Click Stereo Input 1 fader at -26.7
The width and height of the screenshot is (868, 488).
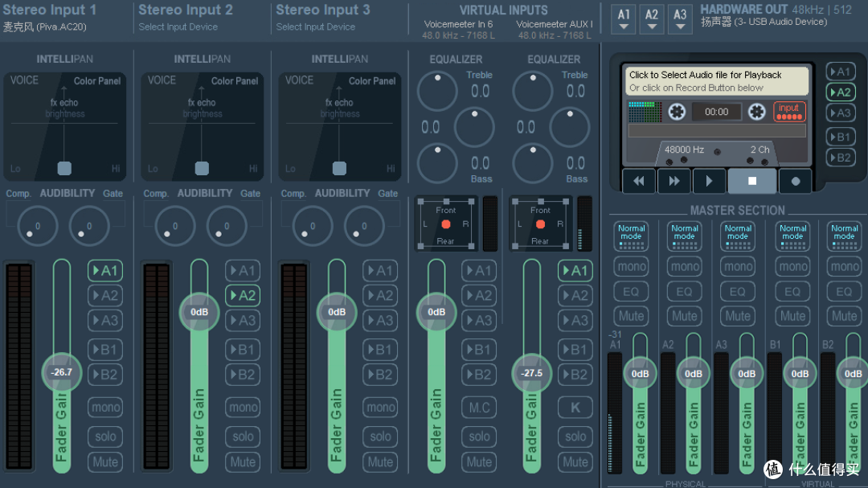pos(61,372)
